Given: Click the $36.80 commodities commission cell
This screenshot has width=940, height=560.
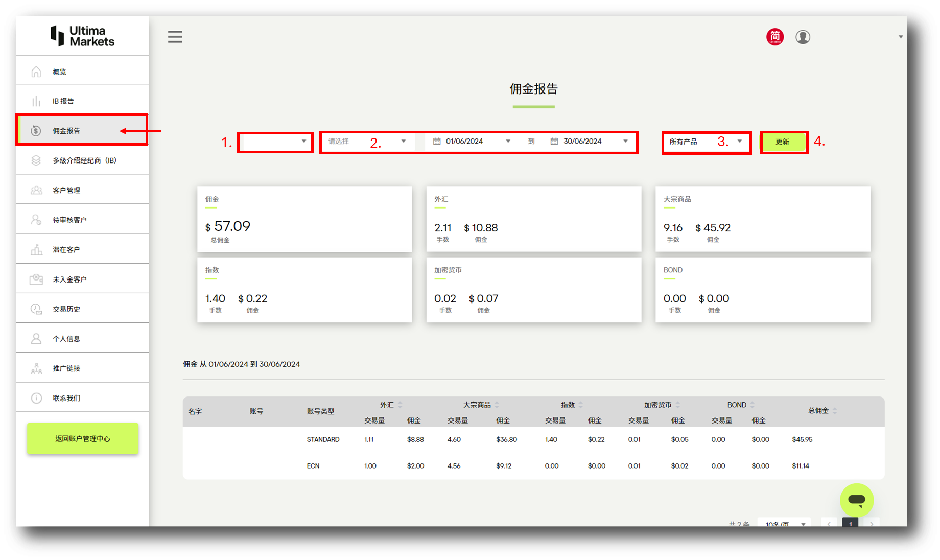Looking at the screenshot, I should click(506, 439).
